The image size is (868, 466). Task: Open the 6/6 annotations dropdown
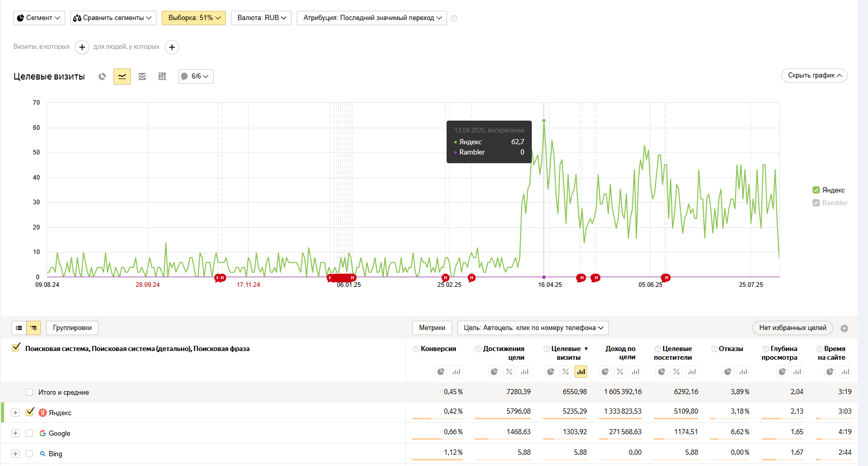(196, 76)
